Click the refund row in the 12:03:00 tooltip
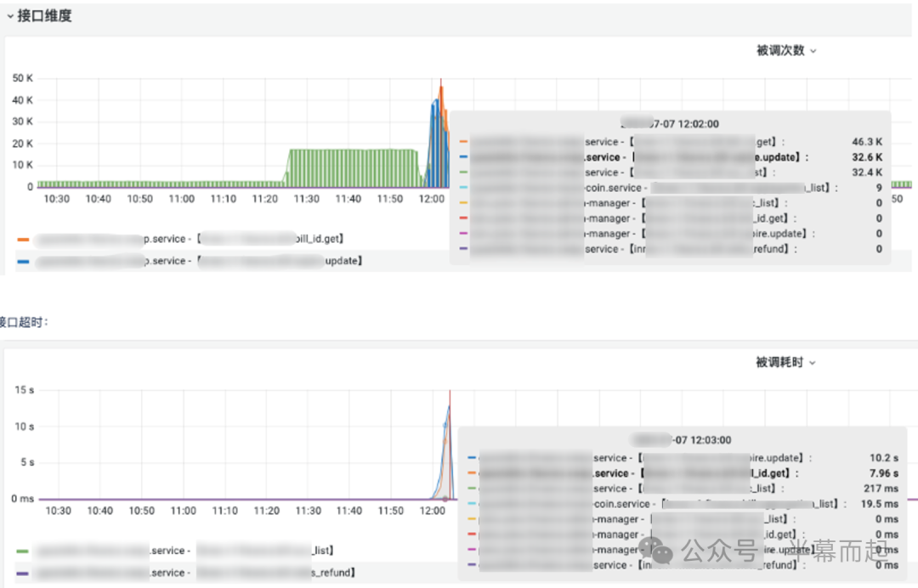This screenshot has height=588, width=918. pyautogui.click(x=683, y=565)
